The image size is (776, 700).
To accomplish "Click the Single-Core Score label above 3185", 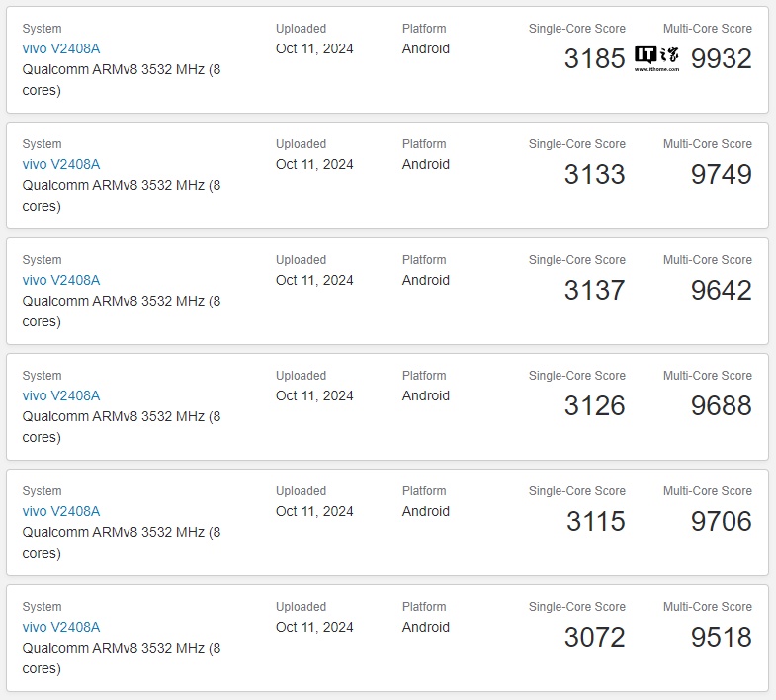I will [x=576, y=29].
